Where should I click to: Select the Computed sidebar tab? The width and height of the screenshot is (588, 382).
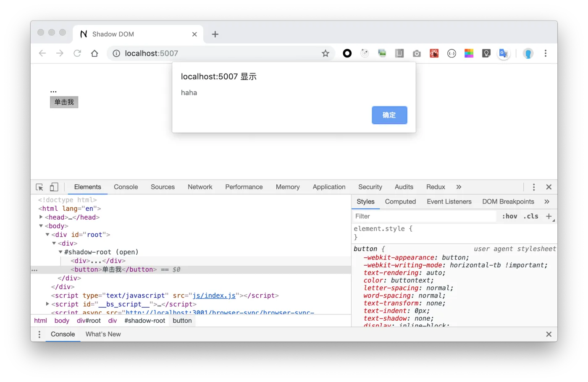coord(400,202)
